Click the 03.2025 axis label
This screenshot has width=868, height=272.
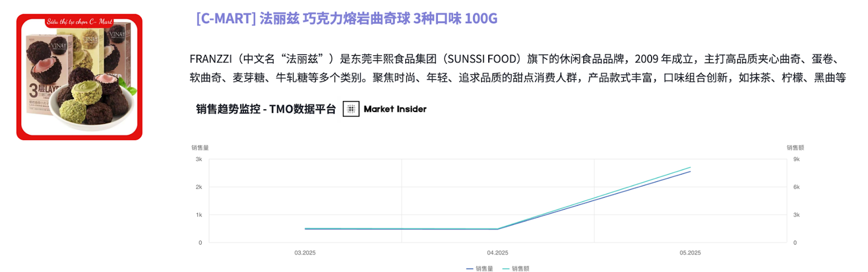pyautogui.click(x=305, y=253)
